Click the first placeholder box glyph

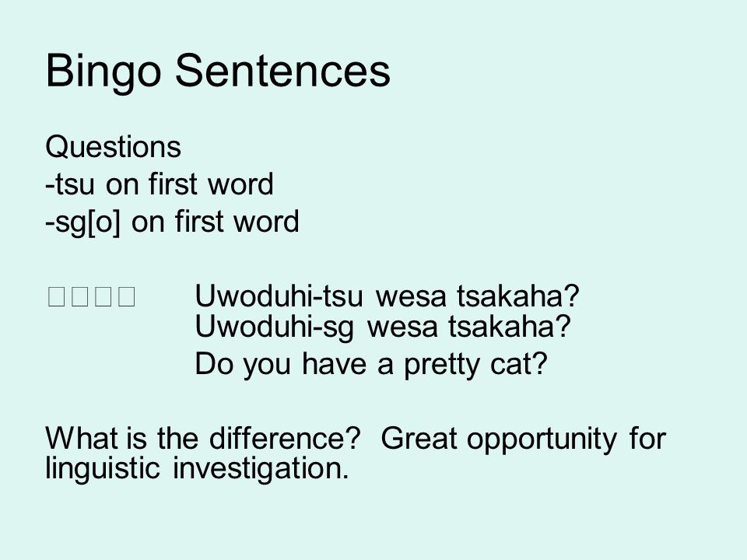point(56,296)
